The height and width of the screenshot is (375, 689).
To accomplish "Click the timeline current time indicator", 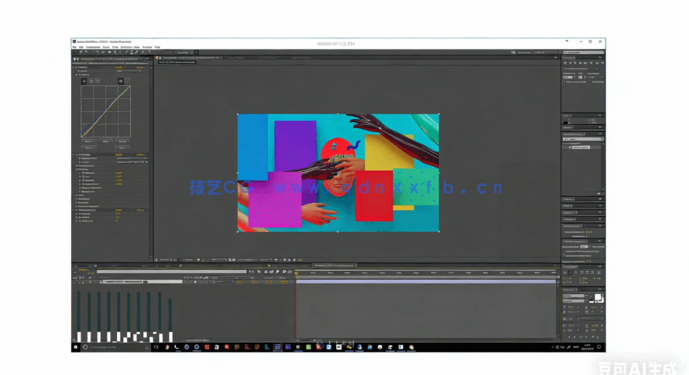I will tap(297, 273).
